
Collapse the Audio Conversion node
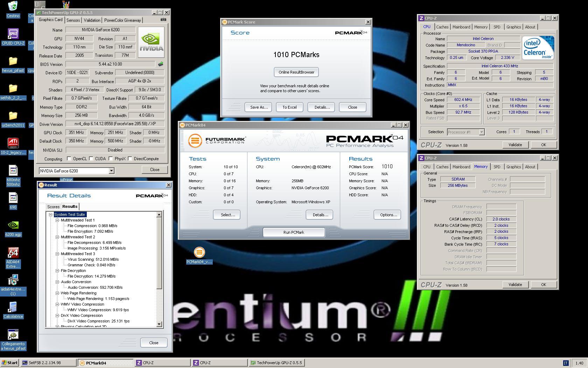coord(57,282)
